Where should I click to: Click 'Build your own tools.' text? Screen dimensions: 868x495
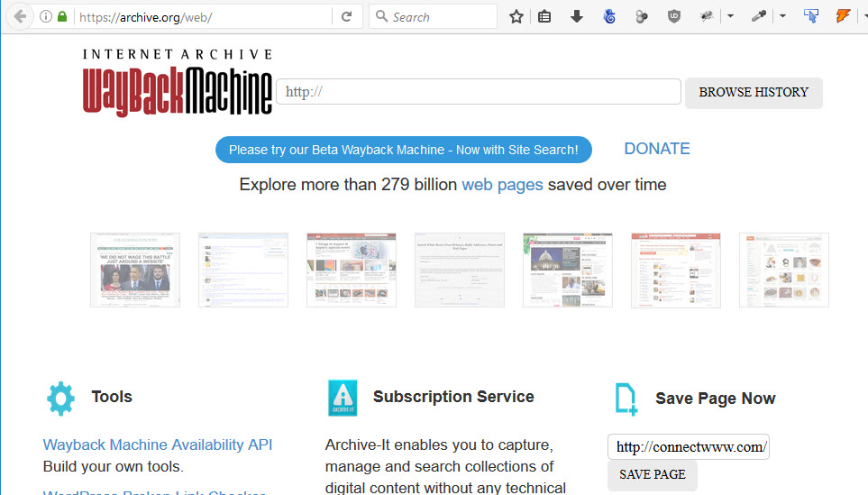pyautogui.click(x=113, y=466)
